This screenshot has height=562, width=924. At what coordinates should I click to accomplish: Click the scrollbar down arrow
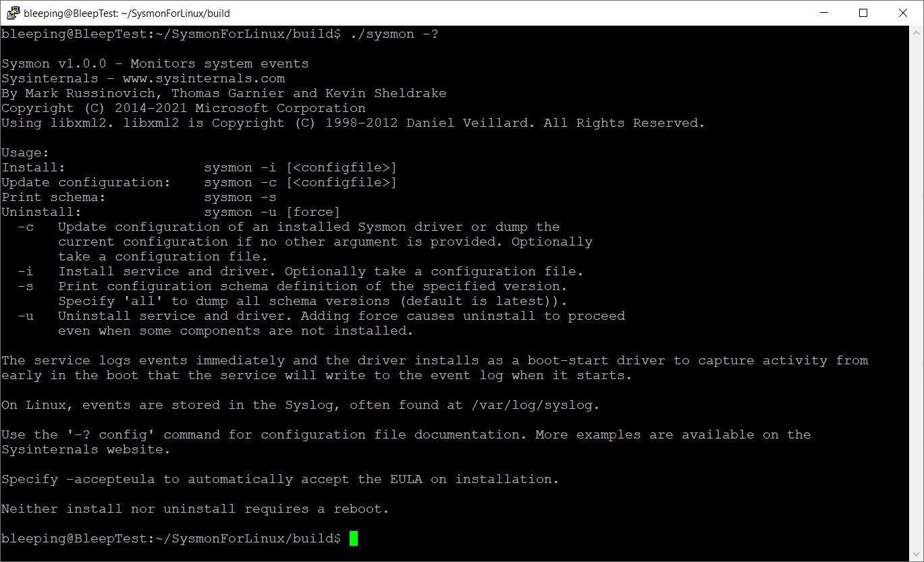coord(917,555)
